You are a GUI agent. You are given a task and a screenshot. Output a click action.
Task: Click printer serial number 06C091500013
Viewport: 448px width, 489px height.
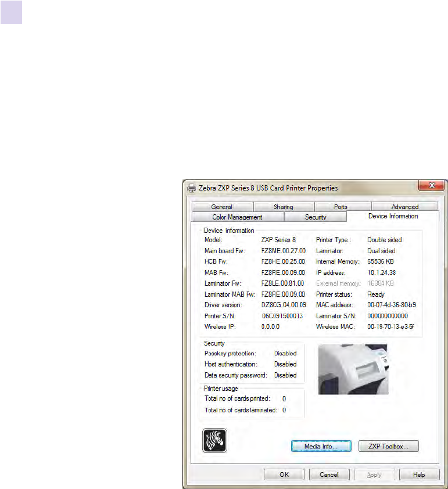(x=282, y=316)
